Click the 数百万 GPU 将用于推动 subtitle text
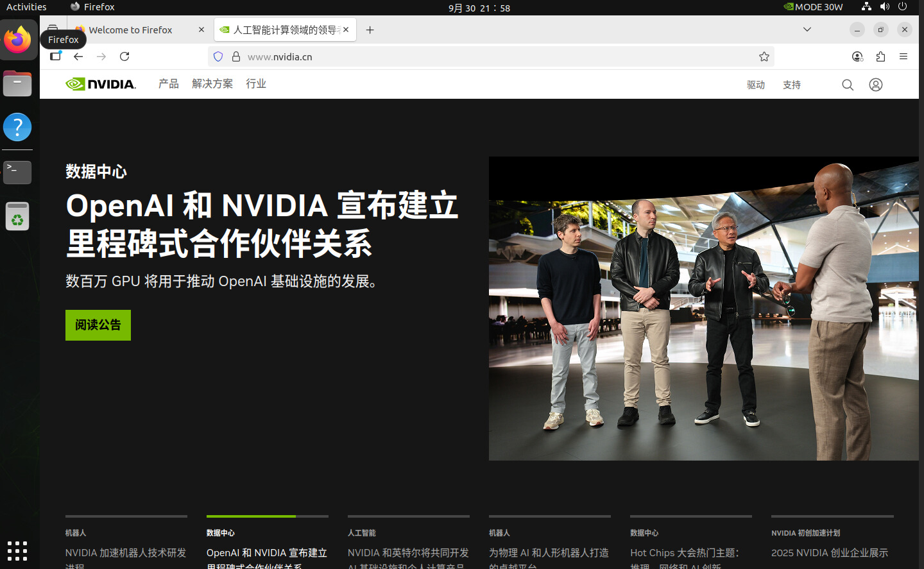The image size is (924, 569). pyautogui.click(x=223, y=282)
